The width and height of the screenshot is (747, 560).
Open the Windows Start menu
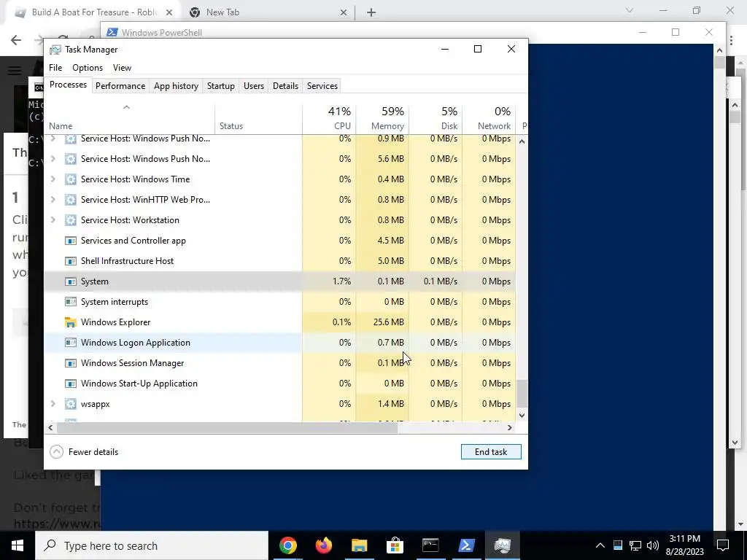18,545
